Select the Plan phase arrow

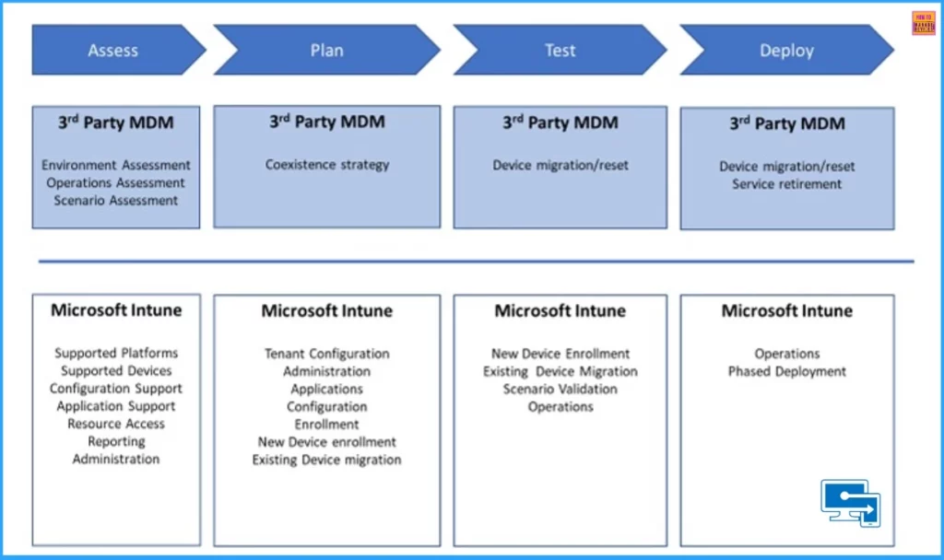(327, 50)
